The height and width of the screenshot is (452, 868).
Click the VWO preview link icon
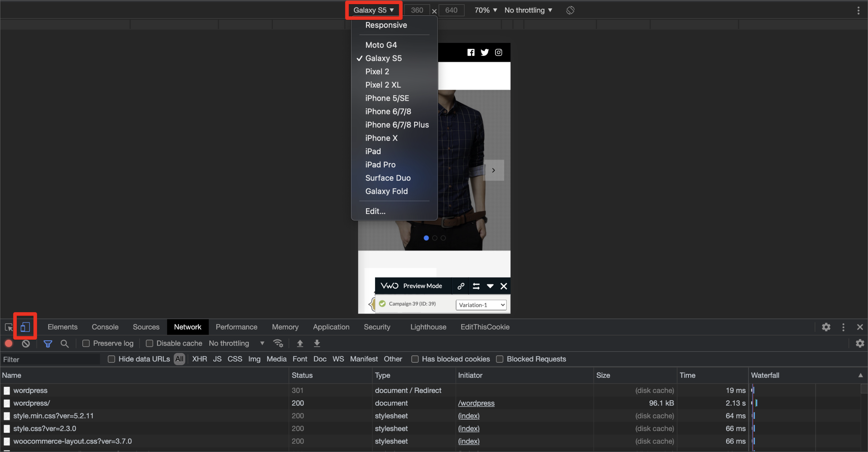461,286
